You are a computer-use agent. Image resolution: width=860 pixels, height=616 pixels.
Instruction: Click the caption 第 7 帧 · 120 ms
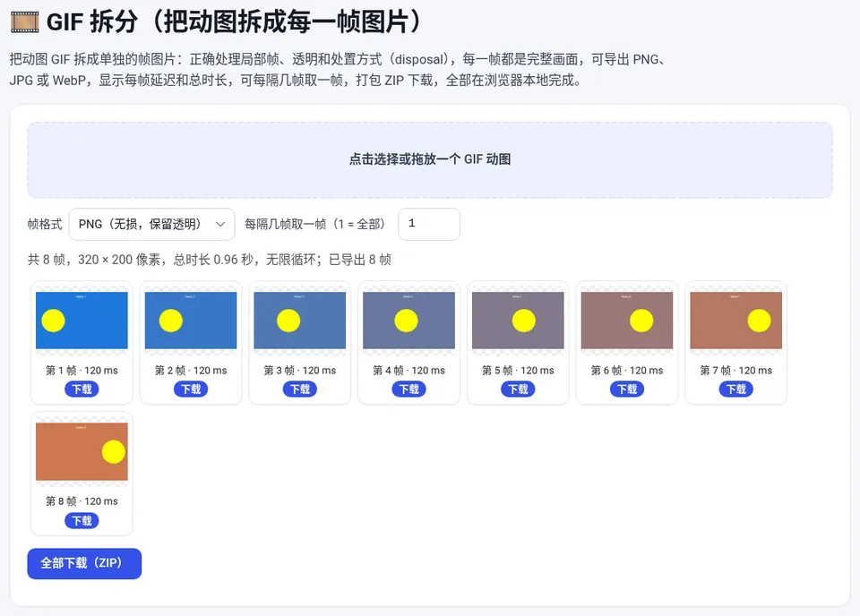coord(736,371)
